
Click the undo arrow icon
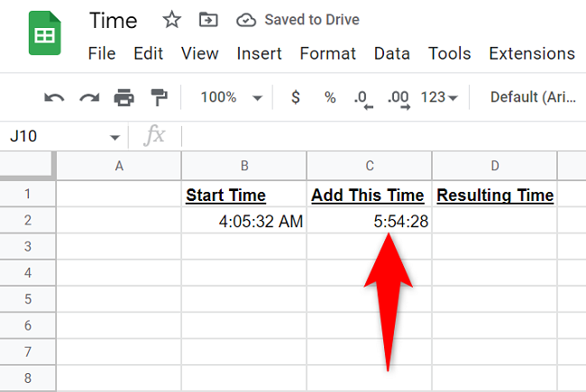click(x=54, y=97)
